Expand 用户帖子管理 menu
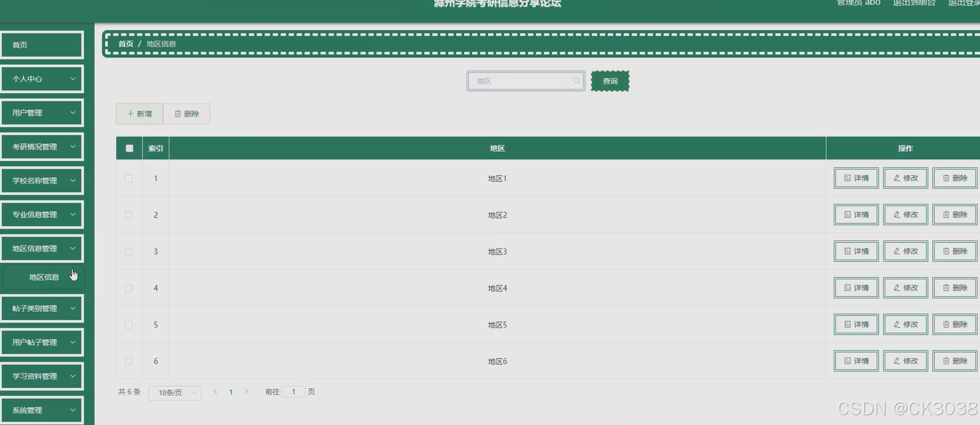 tap(42, 342)
